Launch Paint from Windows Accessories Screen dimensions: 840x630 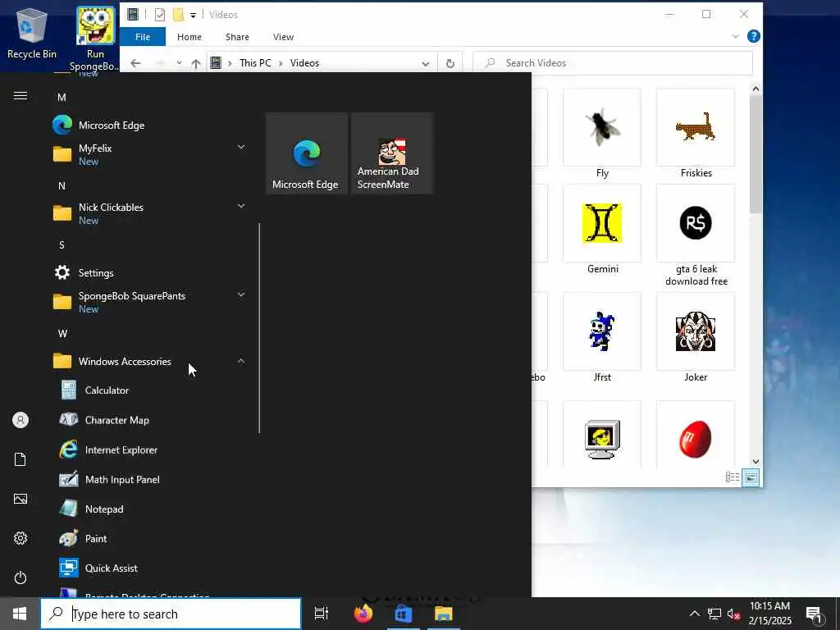pos(148,538)
